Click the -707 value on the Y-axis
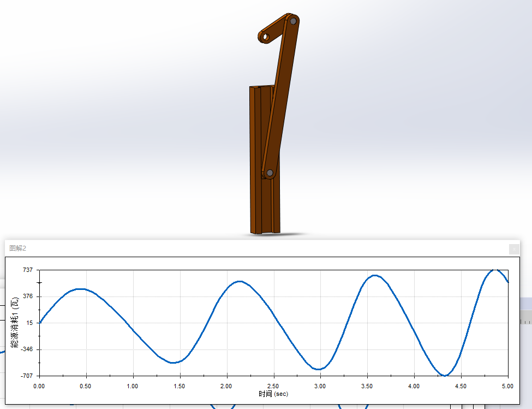Viewport: 532px width, 409px height. coord(27,376)
